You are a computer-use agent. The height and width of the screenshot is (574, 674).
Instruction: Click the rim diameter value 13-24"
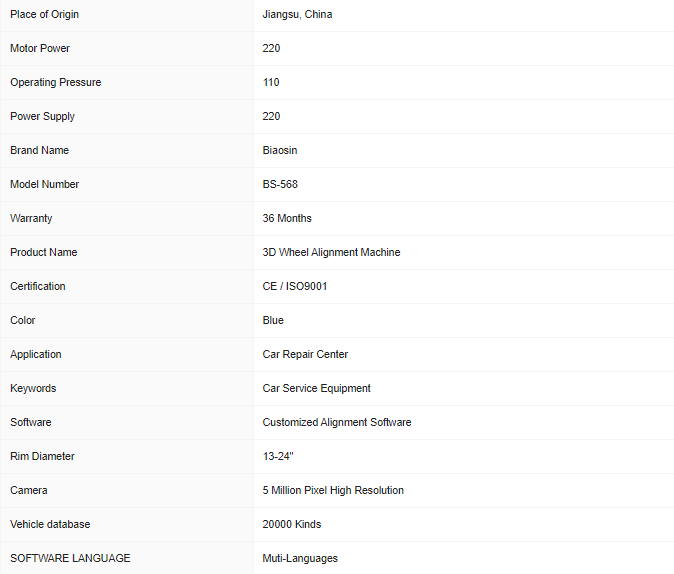278,456
